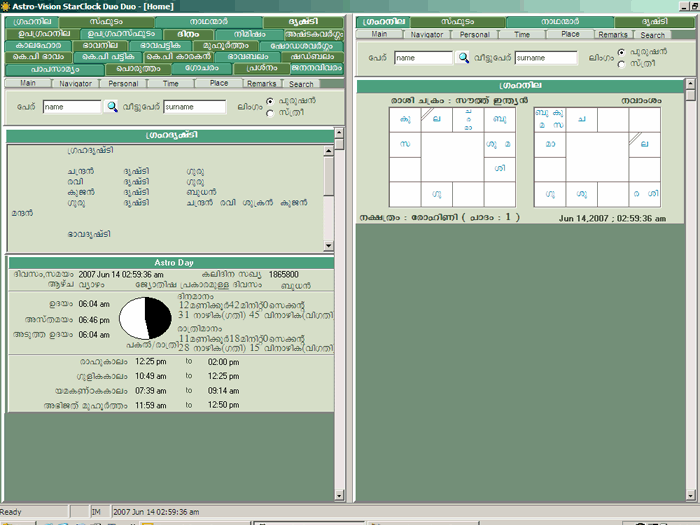Switch to ദൃഷ്ടി tab in left panel

point(303,22)
